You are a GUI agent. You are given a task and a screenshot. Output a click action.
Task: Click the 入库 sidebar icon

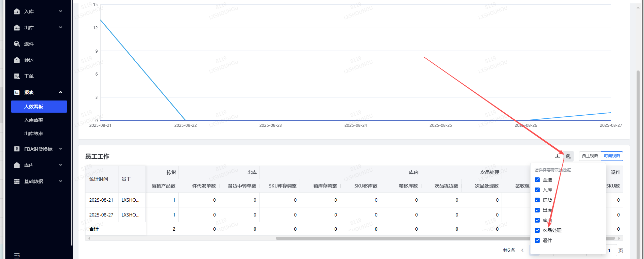pyautogui.click(x=17, y=11)
